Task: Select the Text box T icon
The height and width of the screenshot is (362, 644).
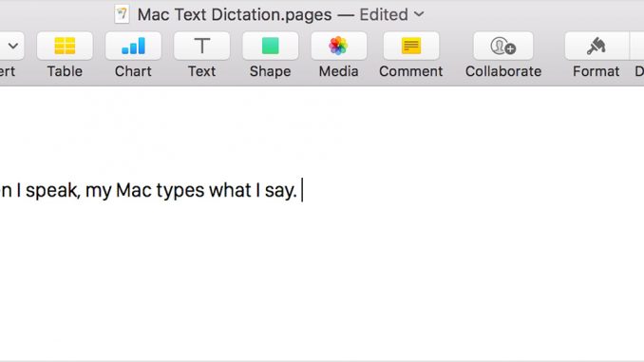Action: pyautogui.click(x=201, y=46)
